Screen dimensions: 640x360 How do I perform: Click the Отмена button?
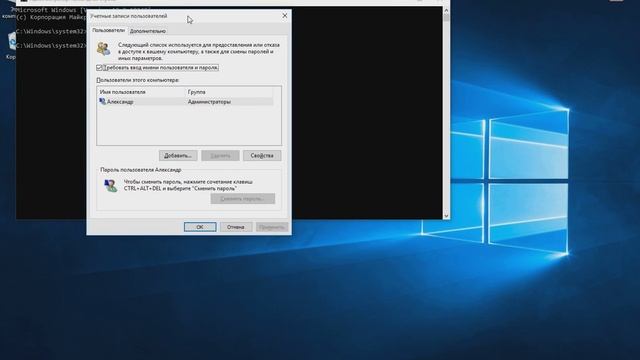[236, 227]
